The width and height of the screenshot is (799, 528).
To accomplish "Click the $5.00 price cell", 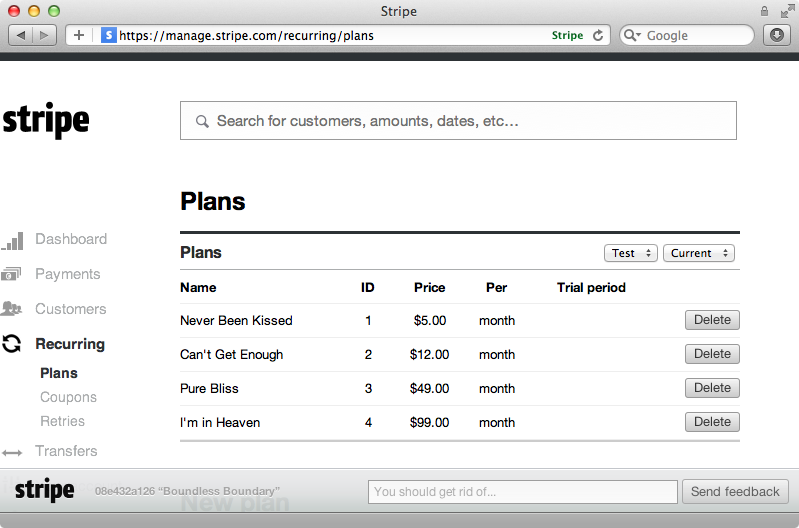I will coord(430,321).
